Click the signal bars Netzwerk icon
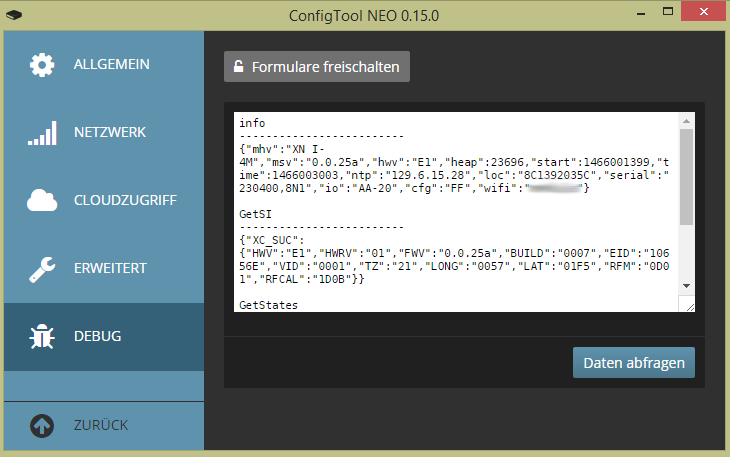Image resolution: width=730 pixels, height=457 pixels. (x=42, y=133)
